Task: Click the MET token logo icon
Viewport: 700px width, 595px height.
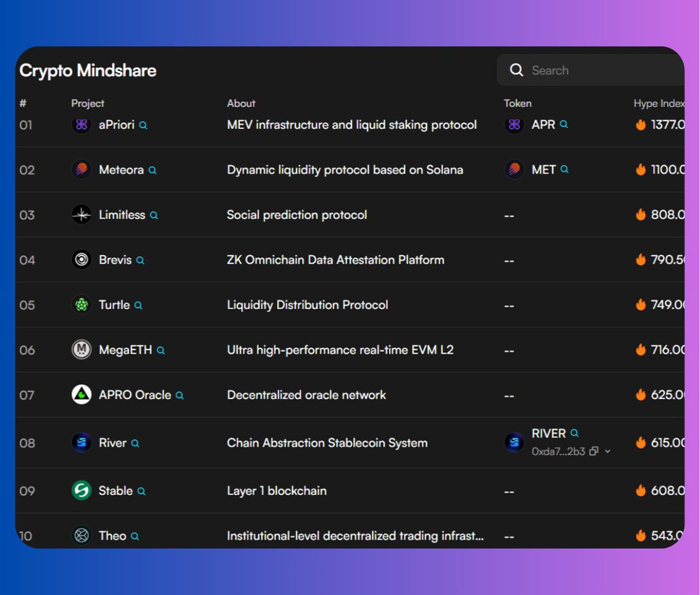Action: point(514,170)
